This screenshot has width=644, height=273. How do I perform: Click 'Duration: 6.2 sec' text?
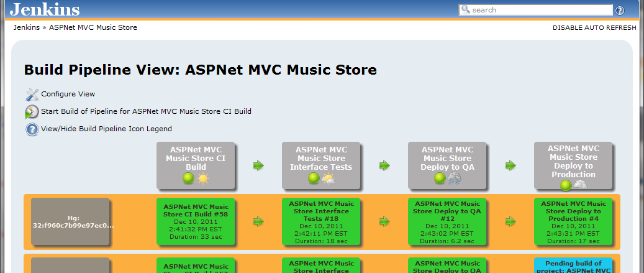pyautogui.click(x=447, y=241)
